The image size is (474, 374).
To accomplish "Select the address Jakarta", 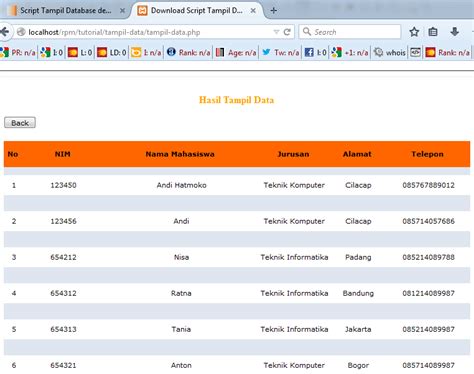I will click(358, 329).
